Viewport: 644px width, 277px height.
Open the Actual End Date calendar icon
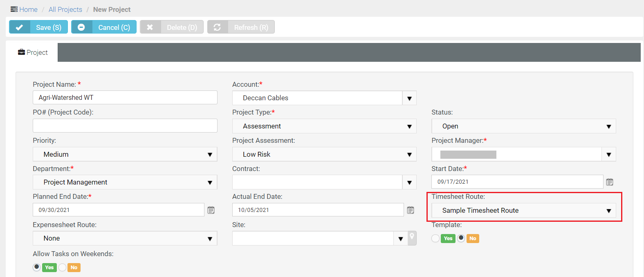coord(411,210)
